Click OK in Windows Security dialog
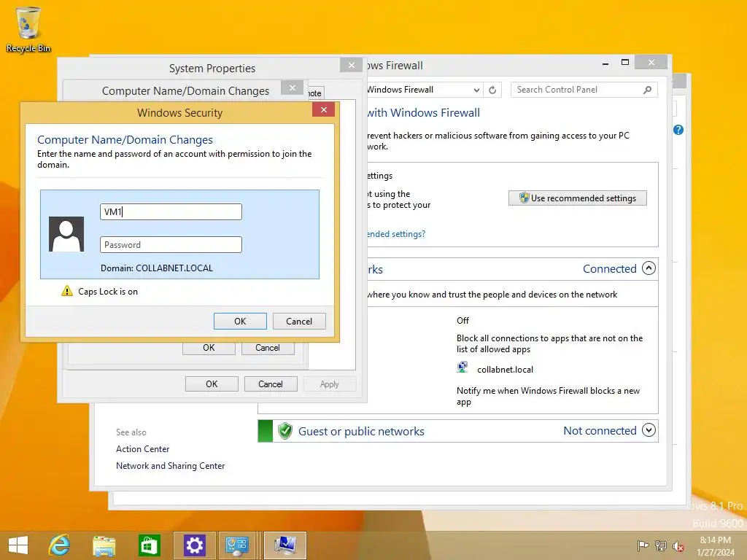Screen dimensions: 747x560 click(240, 322)
